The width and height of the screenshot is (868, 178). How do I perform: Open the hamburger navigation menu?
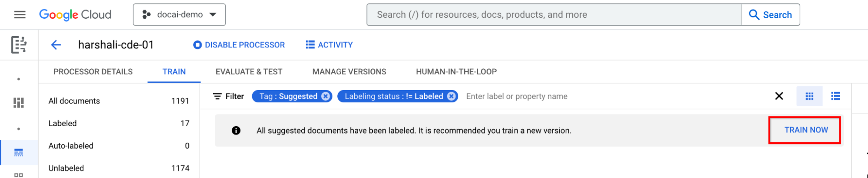(x=20, y=15)
